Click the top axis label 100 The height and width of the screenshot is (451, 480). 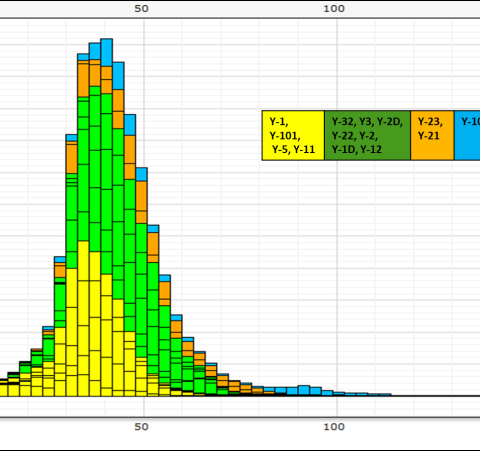pyautogui.click(x=334, y=9)
